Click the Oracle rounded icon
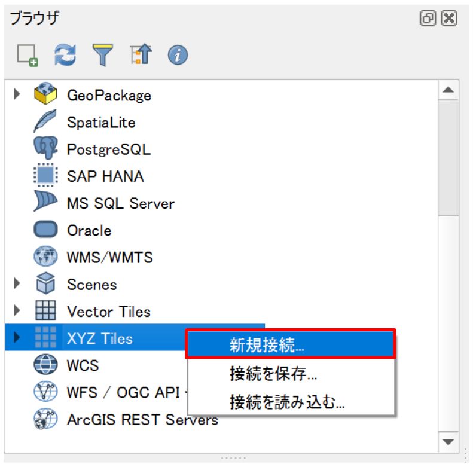This screenshot has height=464, width=476. 45,230
